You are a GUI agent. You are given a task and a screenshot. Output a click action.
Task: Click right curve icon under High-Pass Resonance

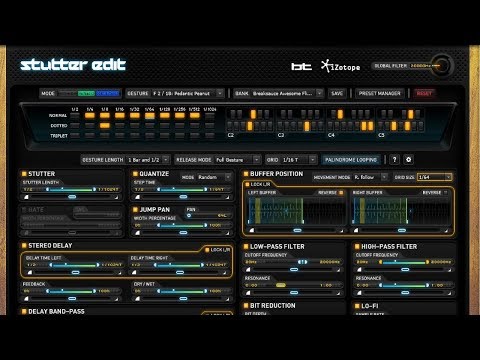click(450, 293)
